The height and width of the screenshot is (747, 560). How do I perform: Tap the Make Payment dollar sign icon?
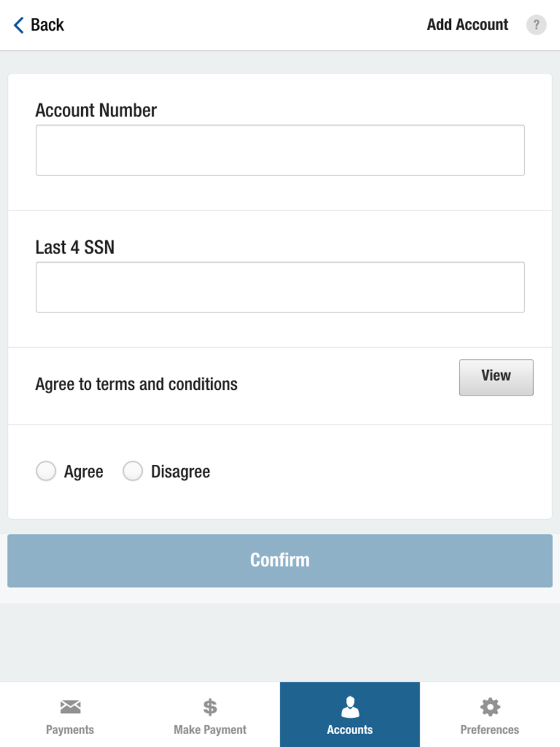[x=210, y=707]
